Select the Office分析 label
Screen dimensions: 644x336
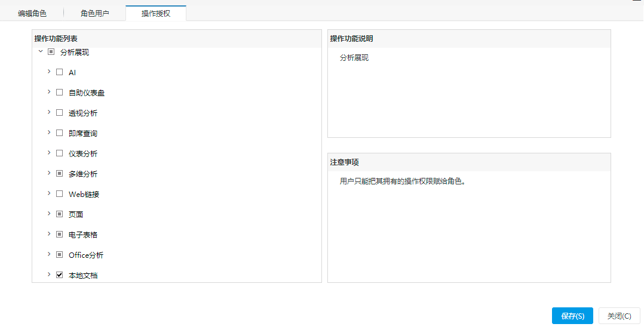pos(86,255)
